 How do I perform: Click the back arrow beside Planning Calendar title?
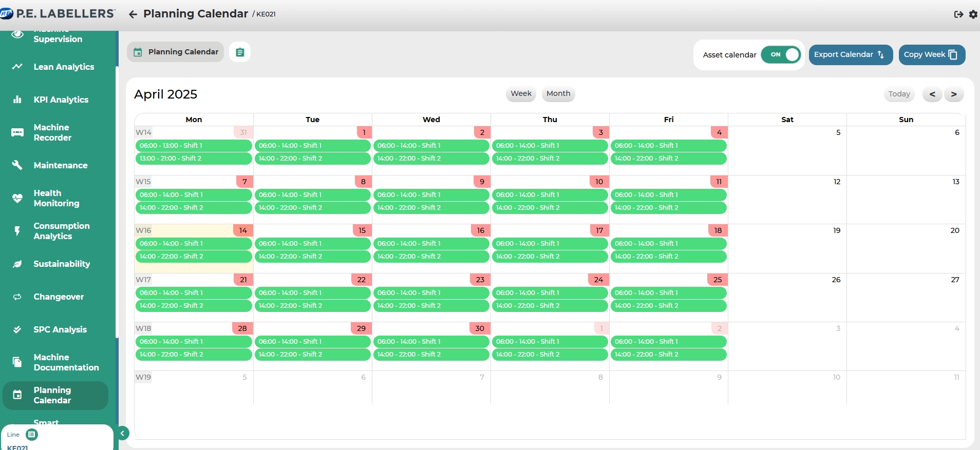tap(133, 14)
